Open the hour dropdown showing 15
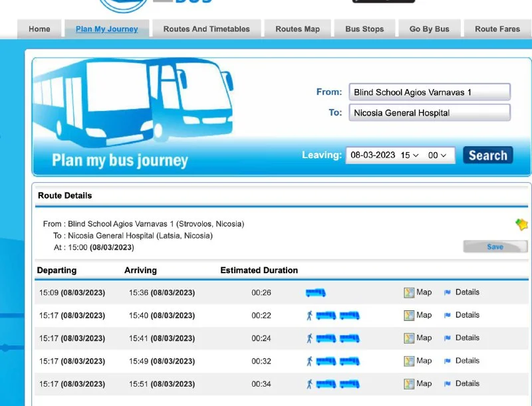This screenshot has height=406, width=532. (x=409, y=155)
